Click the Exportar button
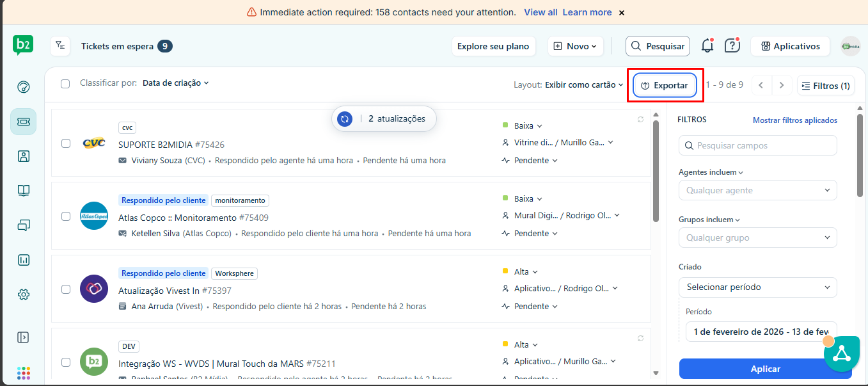Image resolution: width=868 pixels, height=386 pixels. 665,85
